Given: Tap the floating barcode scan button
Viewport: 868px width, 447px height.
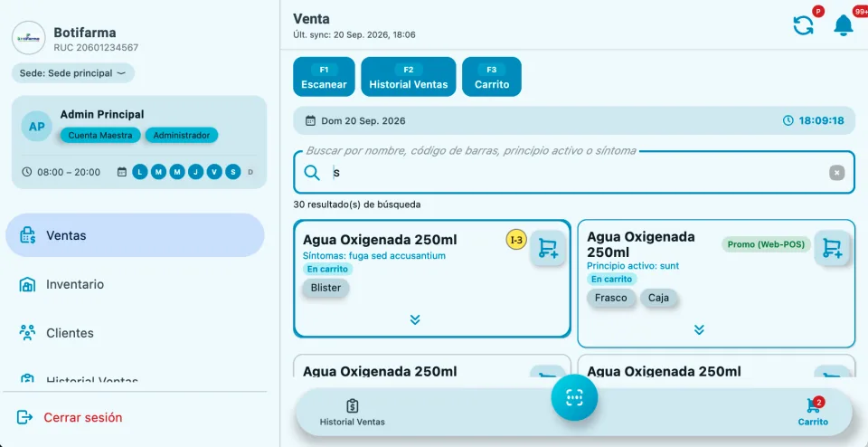Looking at the screenshot, I should (575, 397).
